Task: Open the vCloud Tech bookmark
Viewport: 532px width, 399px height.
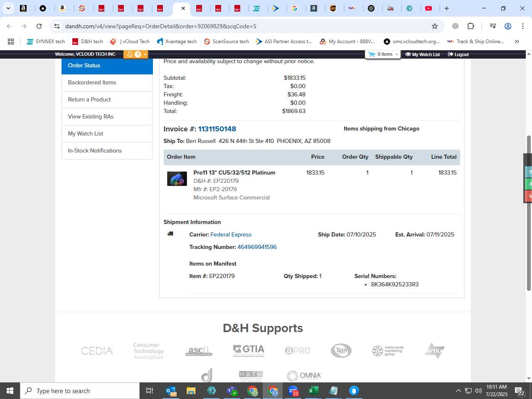Action: tap(130, 42)
